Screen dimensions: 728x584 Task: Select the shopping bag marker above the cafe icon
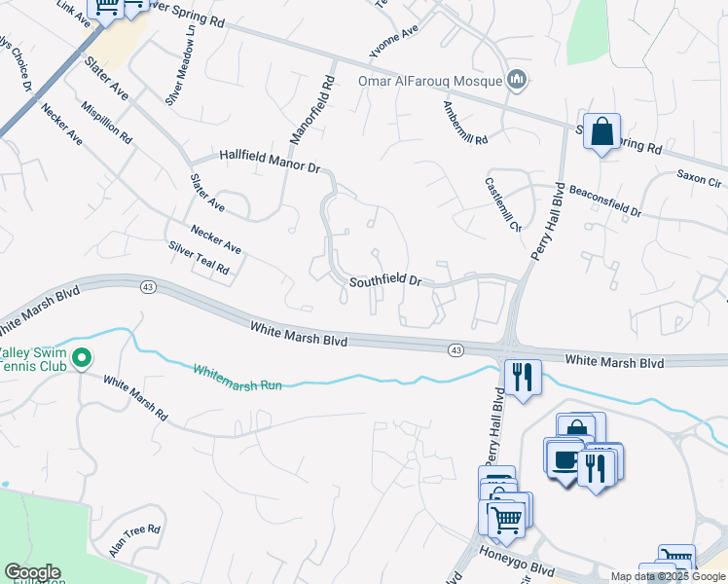coord(576,427)
